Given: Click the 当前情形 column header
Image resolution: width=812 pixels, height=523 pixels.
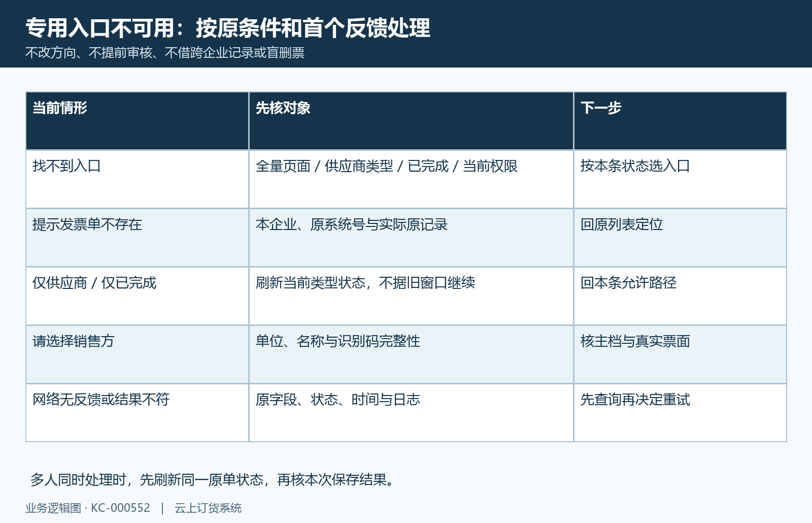Looking at the screenshot, I should coord(137,121).
